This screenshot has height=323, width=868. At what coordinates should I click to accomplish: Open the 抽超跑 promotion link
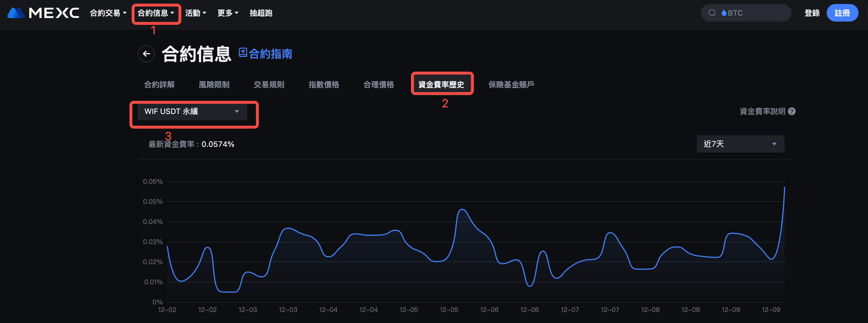(261, 13)
